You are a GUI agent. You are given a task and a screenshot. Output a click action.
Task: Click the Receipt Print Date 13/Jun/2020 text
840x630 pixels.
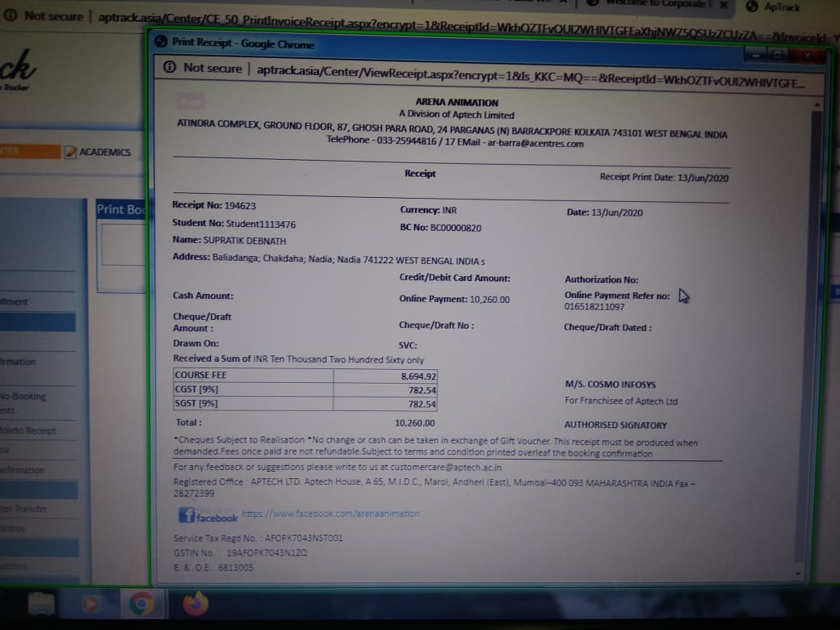click(664, 178)
